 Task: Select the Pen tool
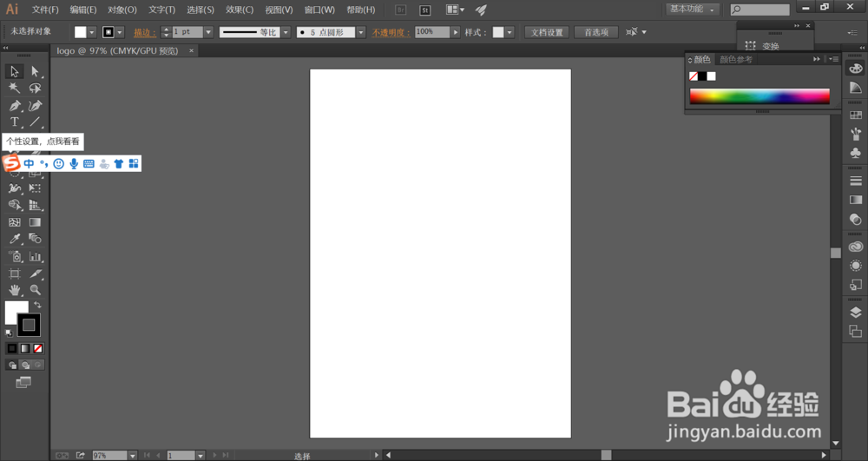(15, 106)
